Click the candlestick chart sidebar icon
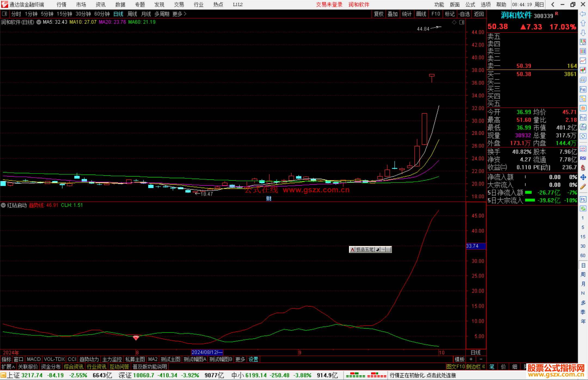 click(583, 70)
